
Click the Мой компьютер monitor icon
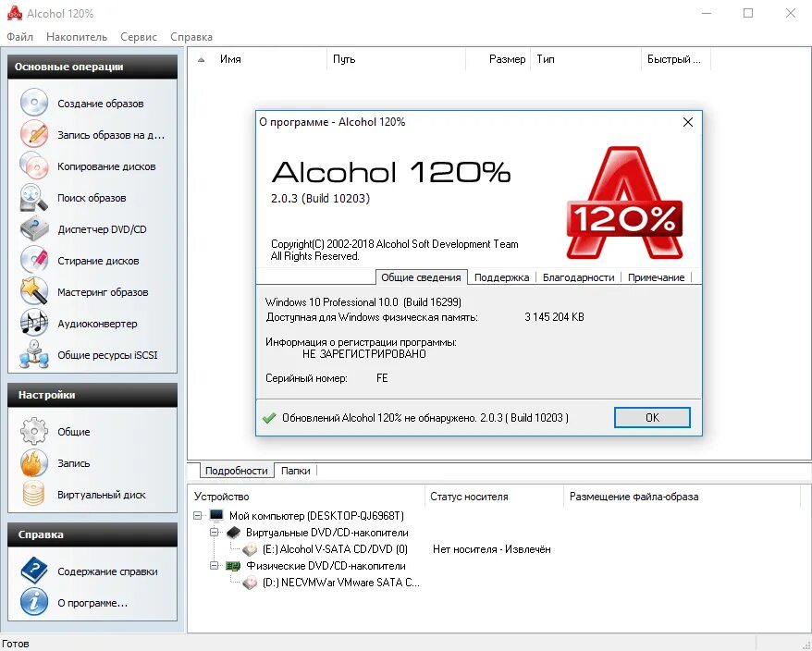[216, 515]
